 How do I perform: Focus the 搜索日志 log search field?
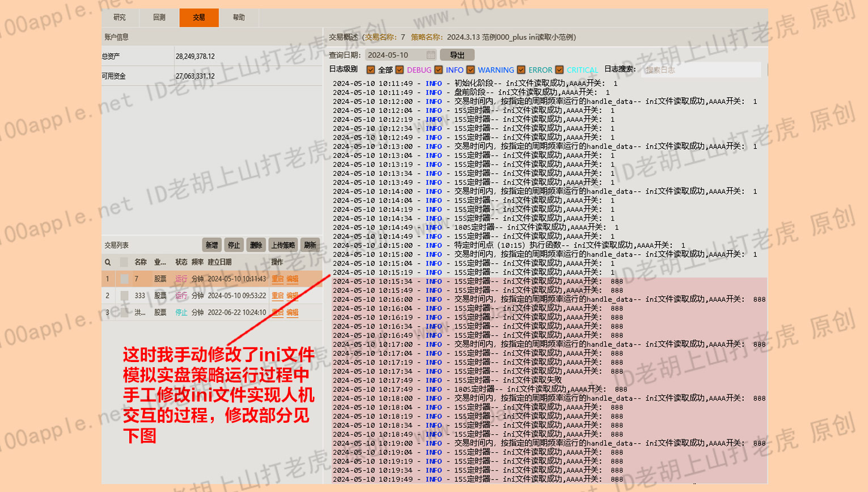(x=701, y=70)
